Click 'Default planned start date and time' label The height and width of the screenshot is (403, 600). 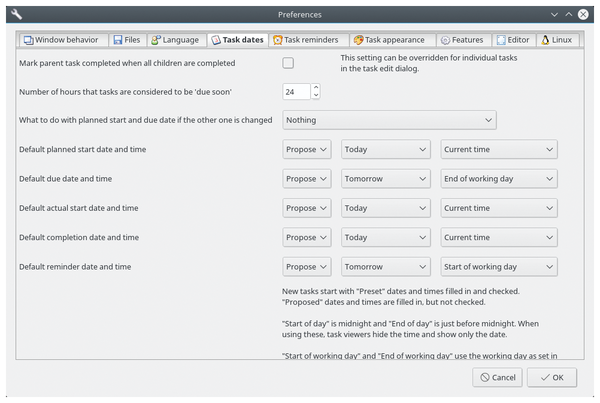pos(83,150)
